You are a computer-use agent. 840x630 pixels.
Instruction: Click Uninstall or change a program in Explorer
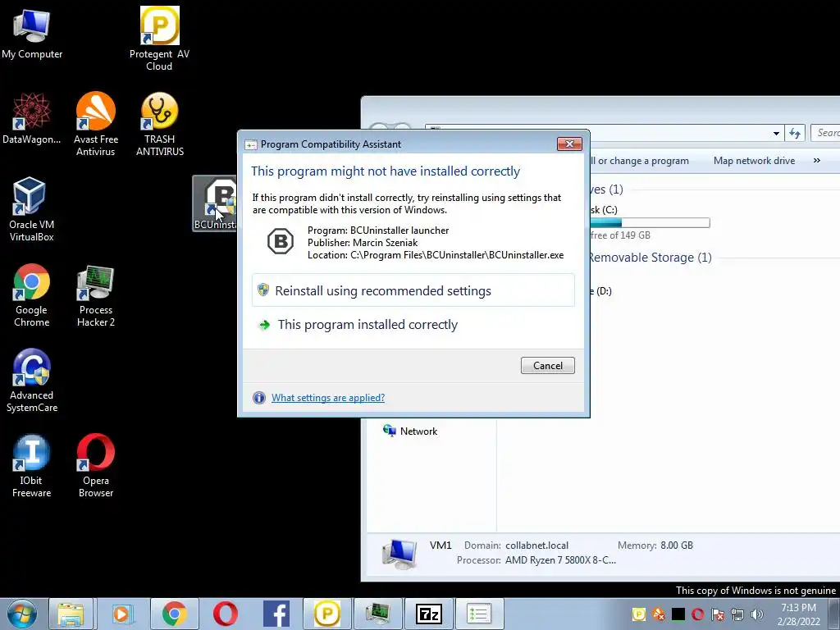click(640, 161)
